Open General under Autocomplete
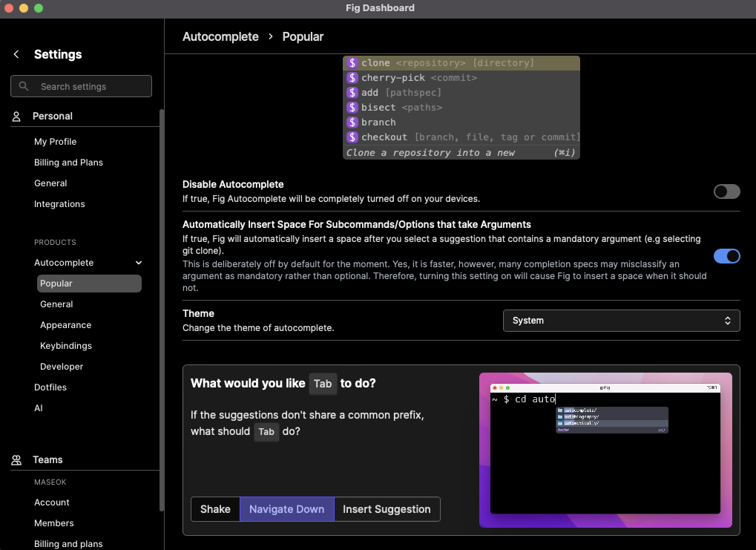Viewport: 756px width, 550px height. pyautogui.click(x=56, y=304)
